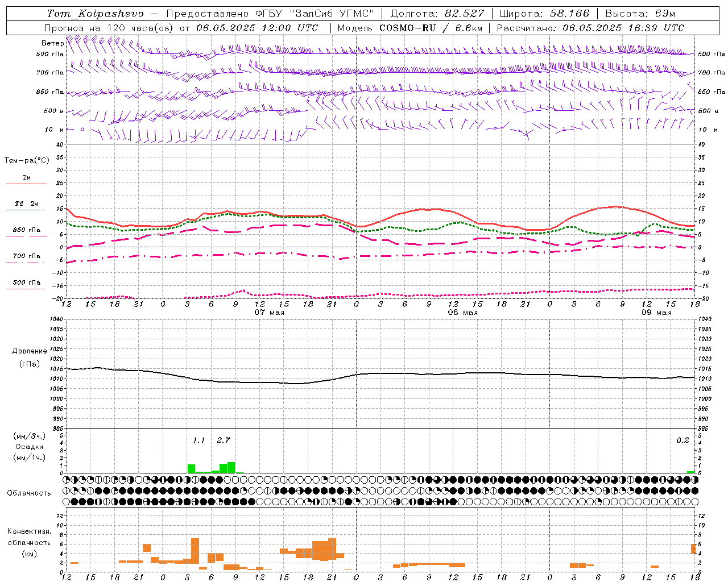Click the Облачность cloud cover label
The width and height of the screenshot is (728, 582).
(x=29, y=493)
